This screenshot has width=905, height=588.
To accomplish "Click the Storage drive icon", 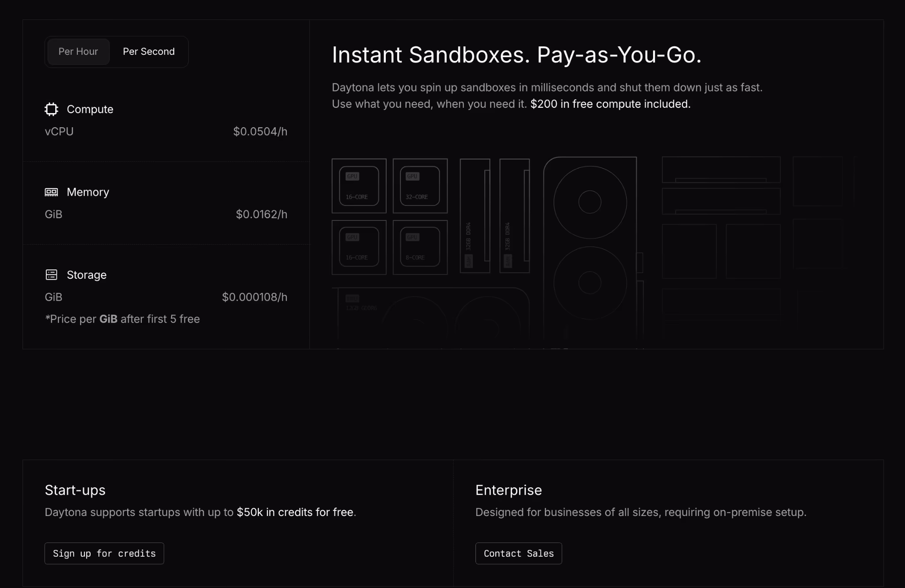I will (x=51, y=275).
